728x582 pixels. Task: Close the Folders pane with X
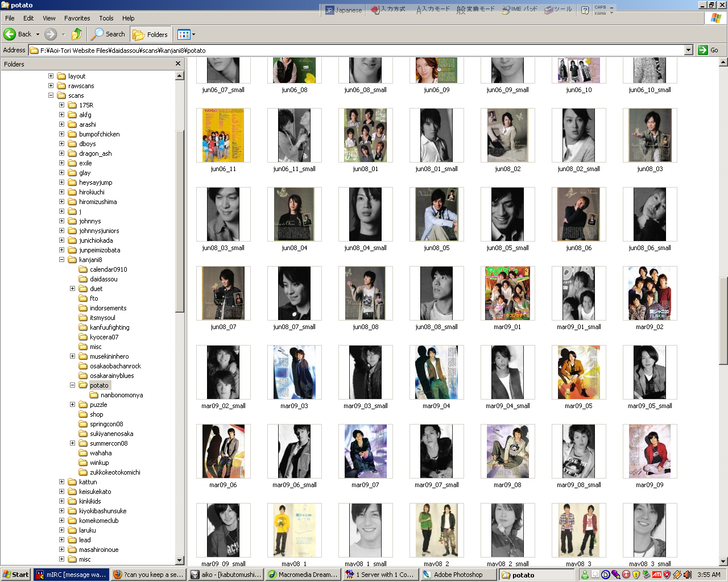coord(178,64)
